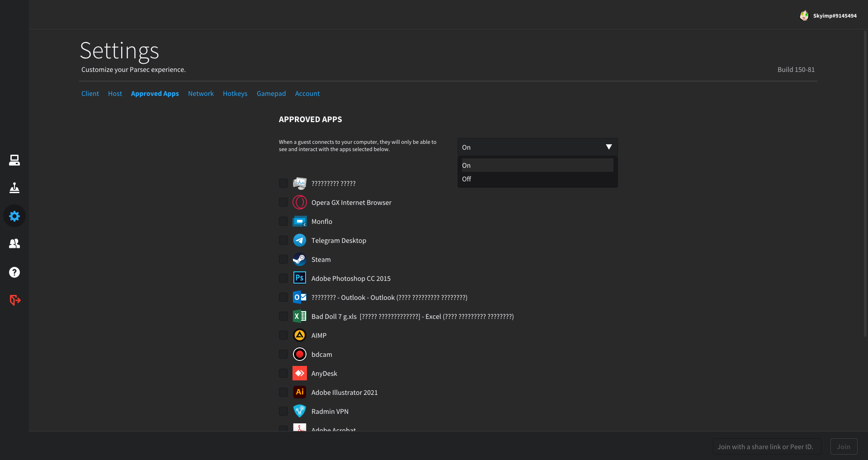Viewport: 868px width, 460px height.
Task: Click the Settings gear sidebar icon
Action: (x=14, y=216)
